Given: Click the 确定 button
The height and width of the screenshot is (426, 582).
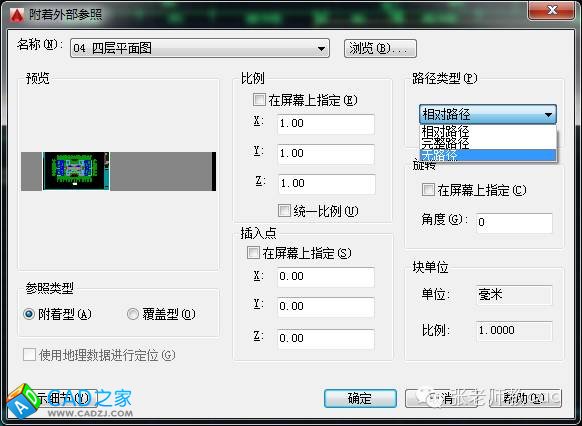Looking at the screenshot, I should [x=360, y=398].
